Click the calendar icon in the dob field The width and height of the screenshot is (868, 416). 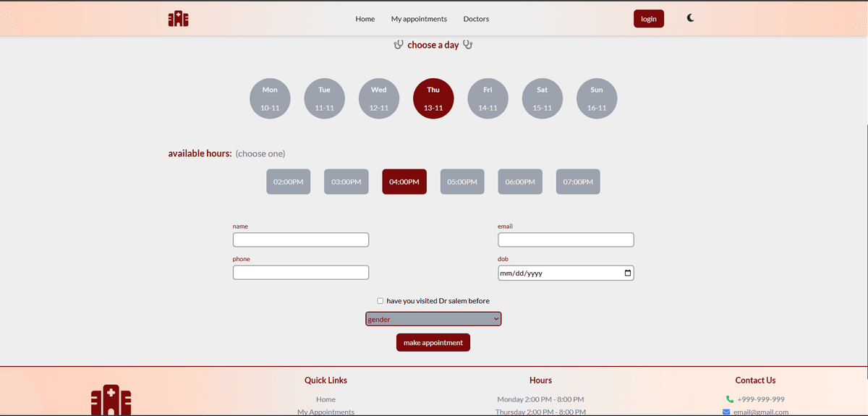627,273
